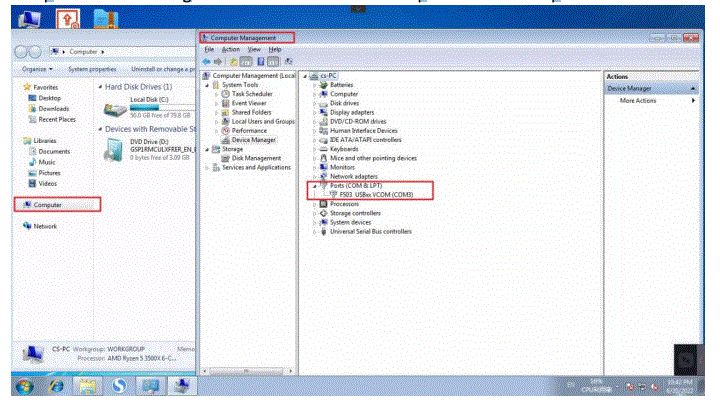Click the Keyboards device icon

pyautogui.click(x=323, y=149)
